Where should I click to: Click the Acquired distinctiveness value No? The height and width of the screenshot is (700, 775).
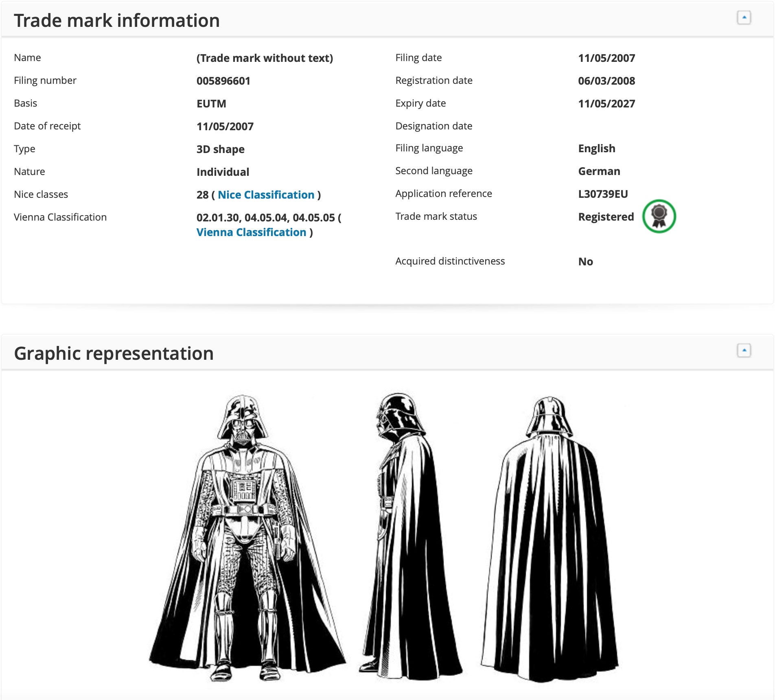coord(585,262)
